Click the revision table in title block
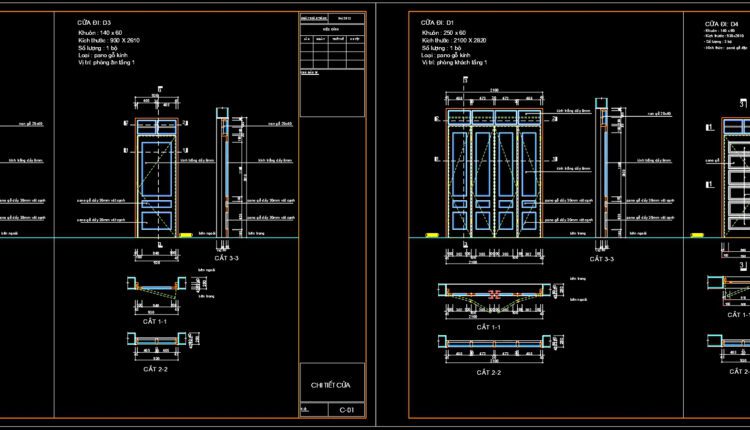 pyautogui.click(x=332, y=47)
